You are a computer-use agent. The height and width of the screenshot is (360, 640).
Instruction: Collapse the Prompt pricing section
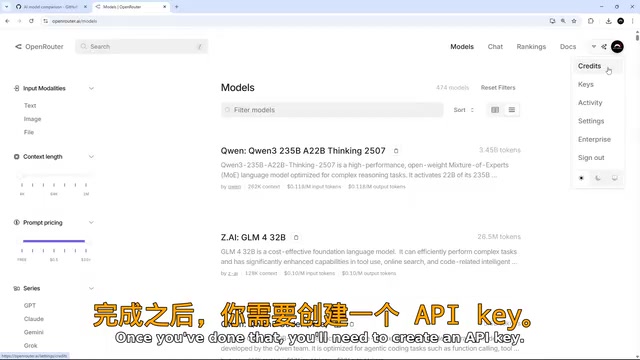point(91,222)
